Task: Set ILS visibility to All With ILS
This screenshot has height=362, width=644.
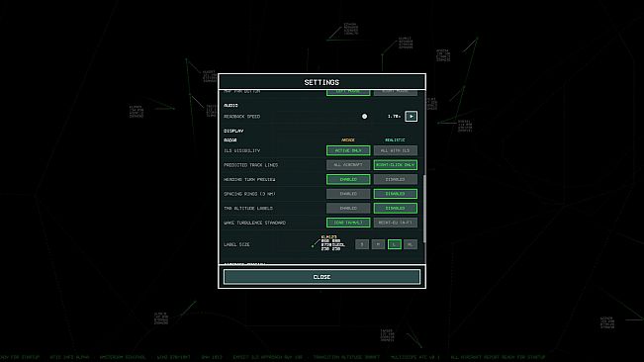Action: [x=395, y=150]
